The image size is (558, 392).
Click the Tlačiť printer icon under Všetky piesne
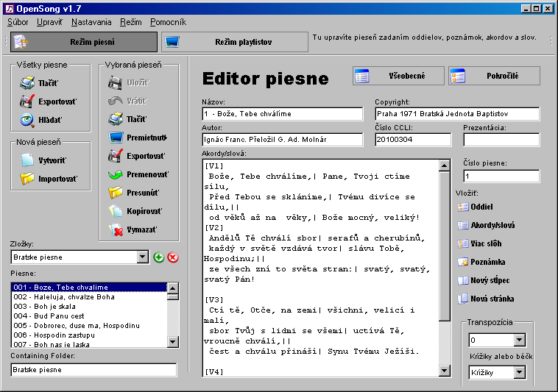27,83
